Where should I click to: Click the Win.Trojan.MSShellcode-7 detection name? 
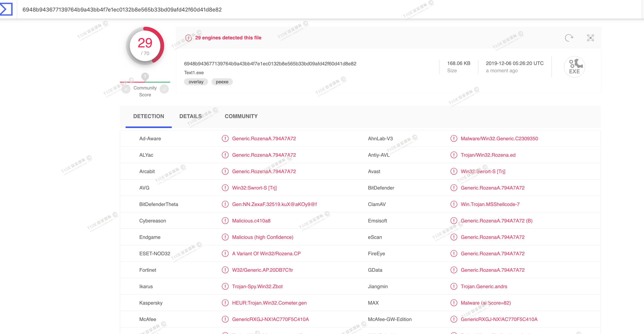(490, 204)
